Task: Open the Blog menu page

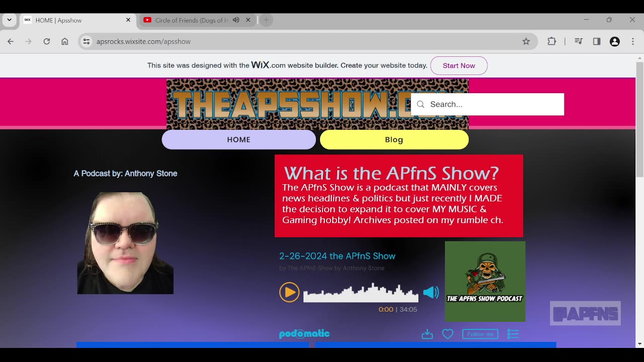Action: point(394,139)
